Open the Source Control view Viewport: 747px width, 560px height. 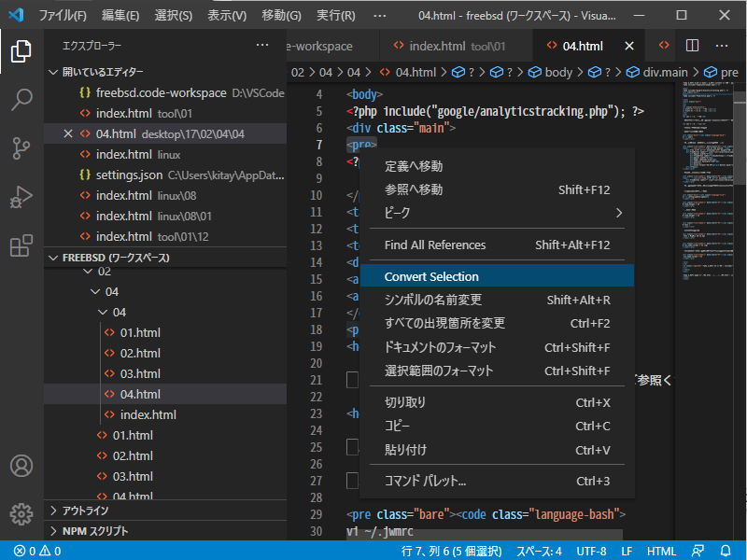coord(21,148)
